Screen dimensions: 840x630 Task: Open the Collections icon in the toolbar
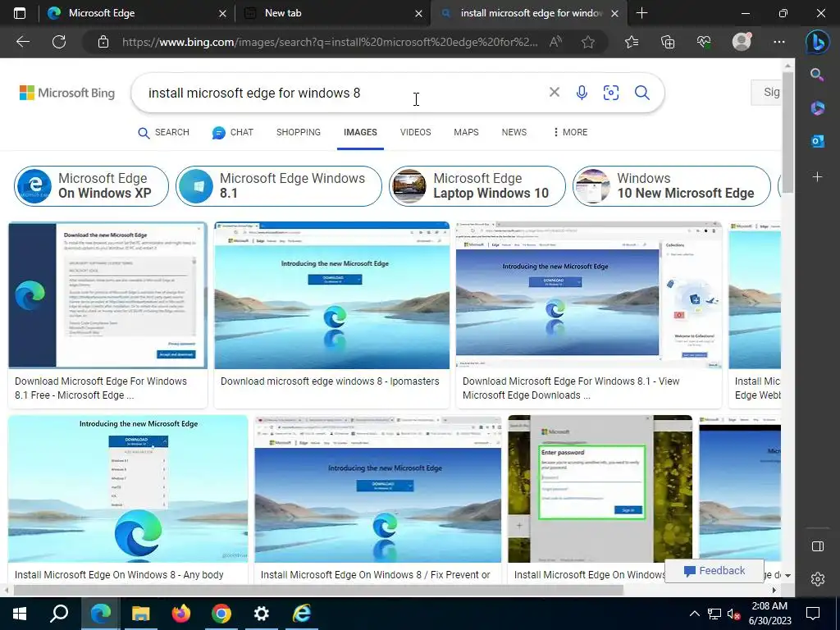[668, 42]
